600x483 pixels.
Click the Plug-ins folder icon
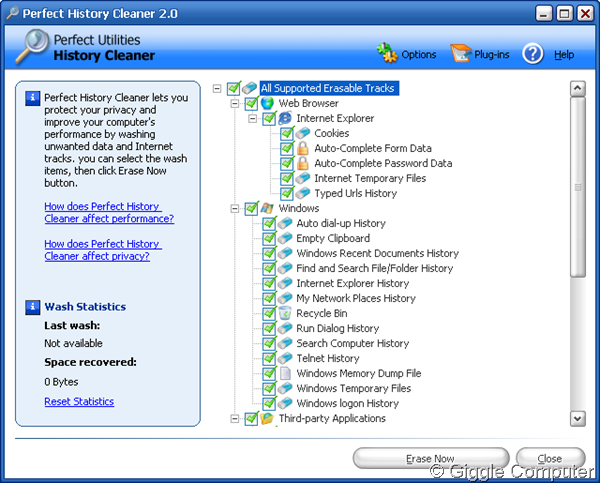pyautogui.click(x=461, y=53)
